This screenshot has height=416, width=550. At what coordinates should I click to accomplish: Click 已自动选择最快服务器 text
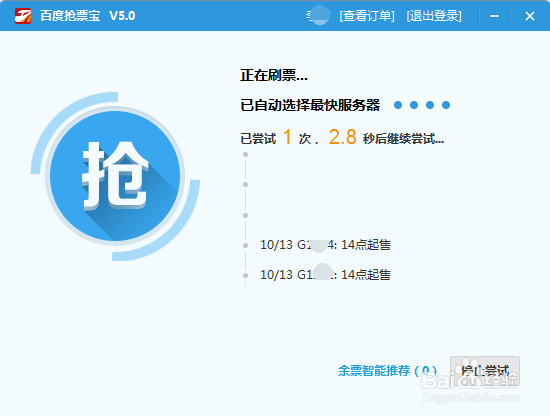pos(310,105)
